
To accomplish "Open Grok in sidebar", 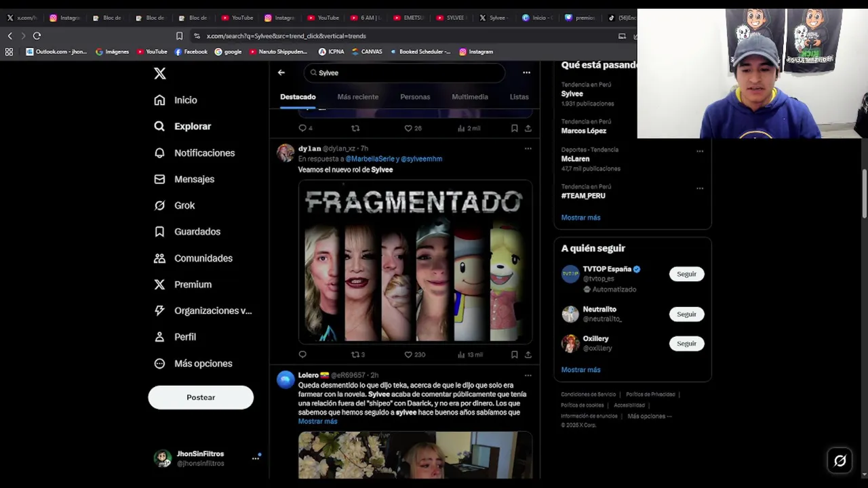I will 174,205.
